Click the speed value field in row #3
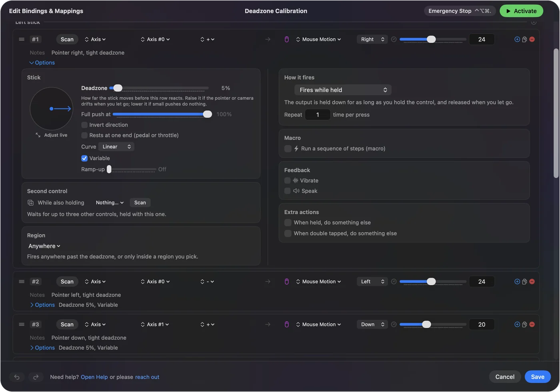 pos(482,324)
